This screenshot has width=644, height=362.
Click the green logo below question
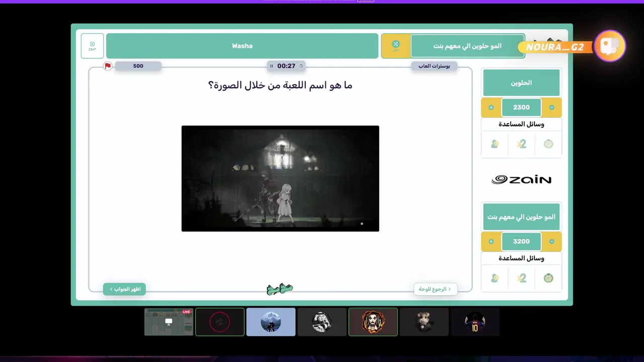pos(280,289)
